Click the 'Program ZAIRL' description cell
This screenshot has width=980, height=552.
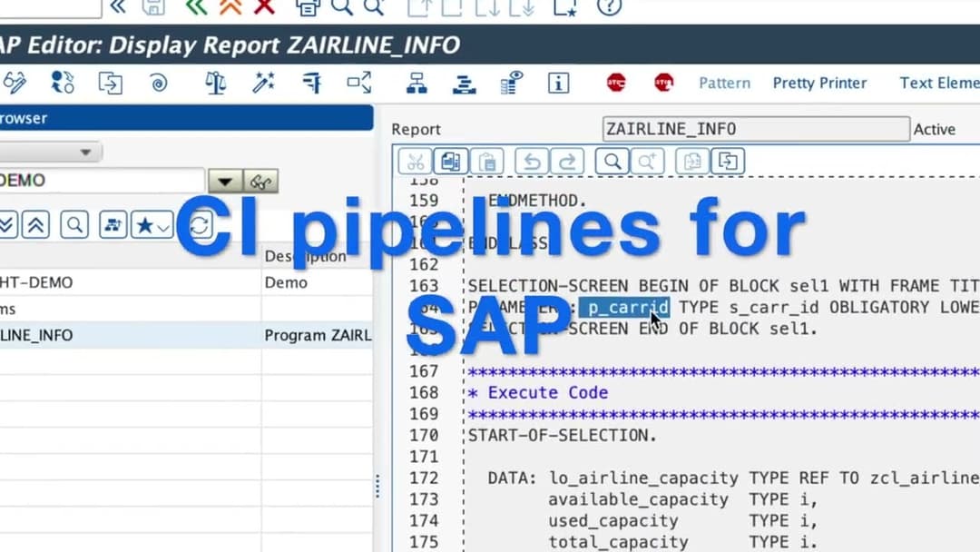coord(318,335)
